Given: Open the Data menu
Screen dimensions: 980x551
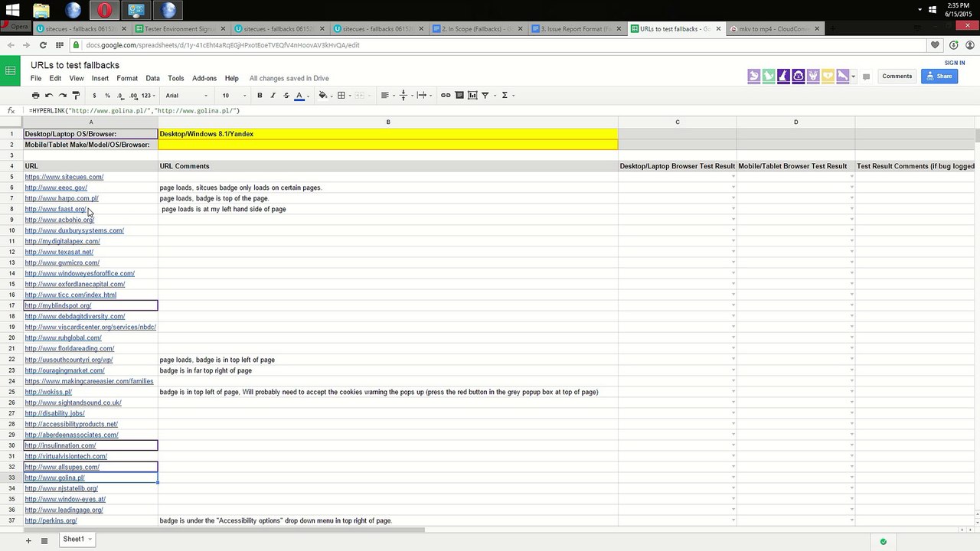Looking at the screenshot, I should pyautogui.click(x=153, y=78).
